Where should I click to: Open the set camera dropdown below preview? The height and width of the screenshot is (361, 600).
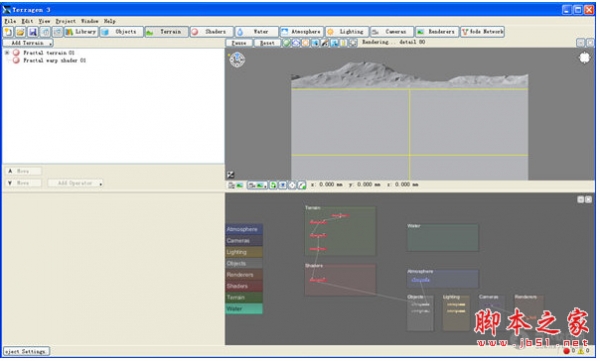click(x=257, y=186)
